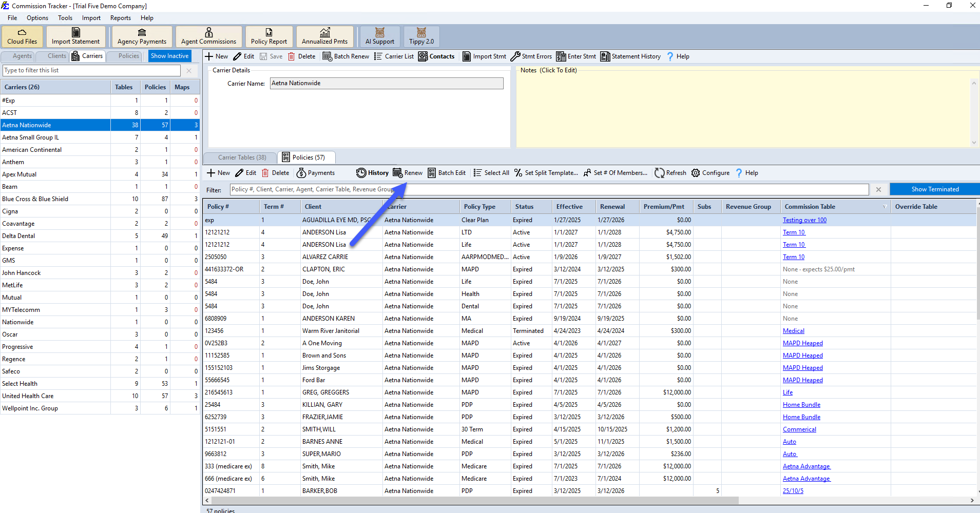Image resolution: width=980 pixels, height=513 pixels.
Task: Open the Tools menu
Action: point(65,18)
